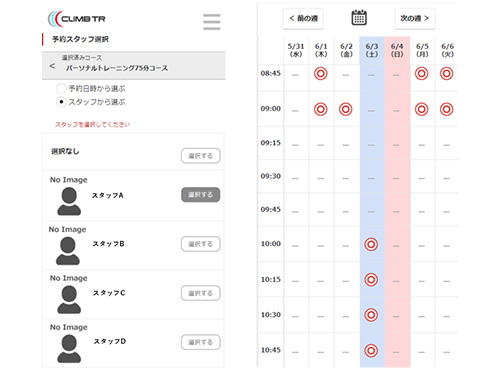
Task: Click the パーソナルトレーニング75分コース selected course bar
Action: coord(134,65)
